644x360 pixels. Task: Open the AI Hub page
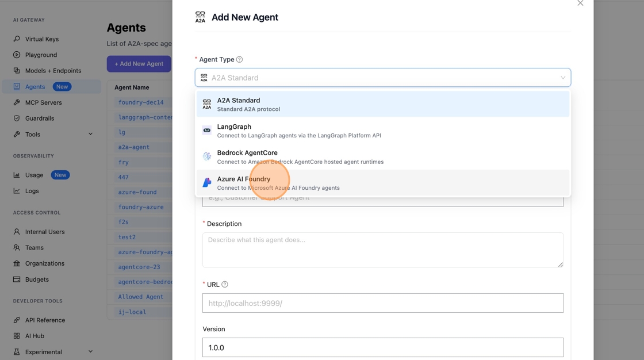pos(34,336)
